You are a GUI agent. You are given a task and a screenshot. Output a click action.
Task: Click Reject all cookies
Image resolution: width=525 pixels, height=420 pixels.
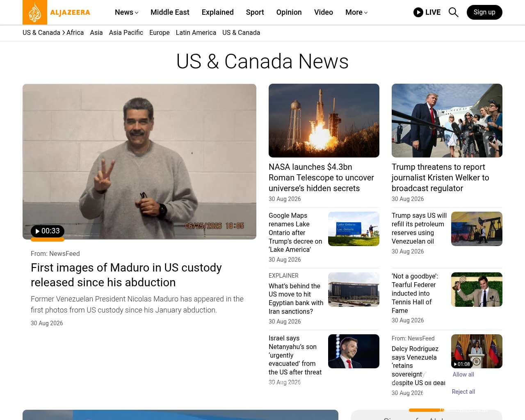(x=463, y=392)
